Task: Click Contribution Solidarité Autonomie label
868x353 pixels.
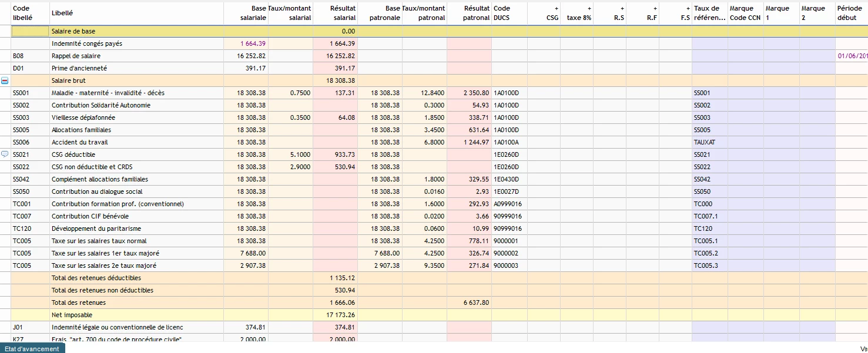Action: [101, 105]
